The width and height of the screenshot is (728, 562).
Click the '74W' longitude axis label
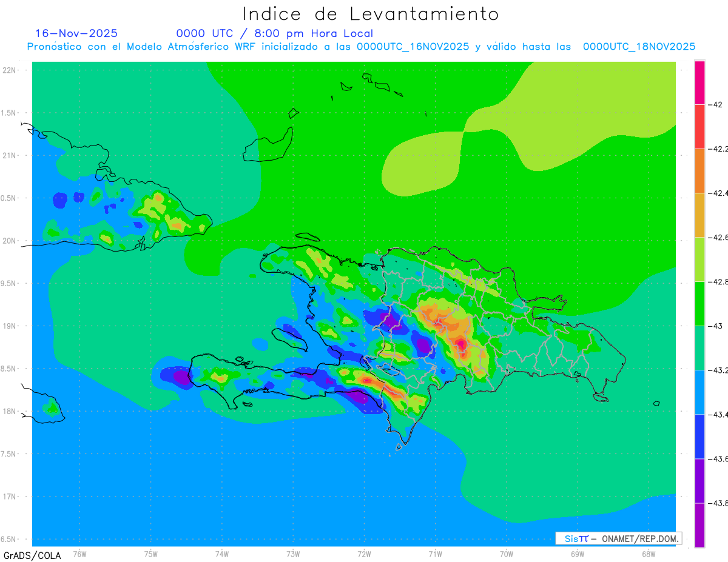(222, 554)
